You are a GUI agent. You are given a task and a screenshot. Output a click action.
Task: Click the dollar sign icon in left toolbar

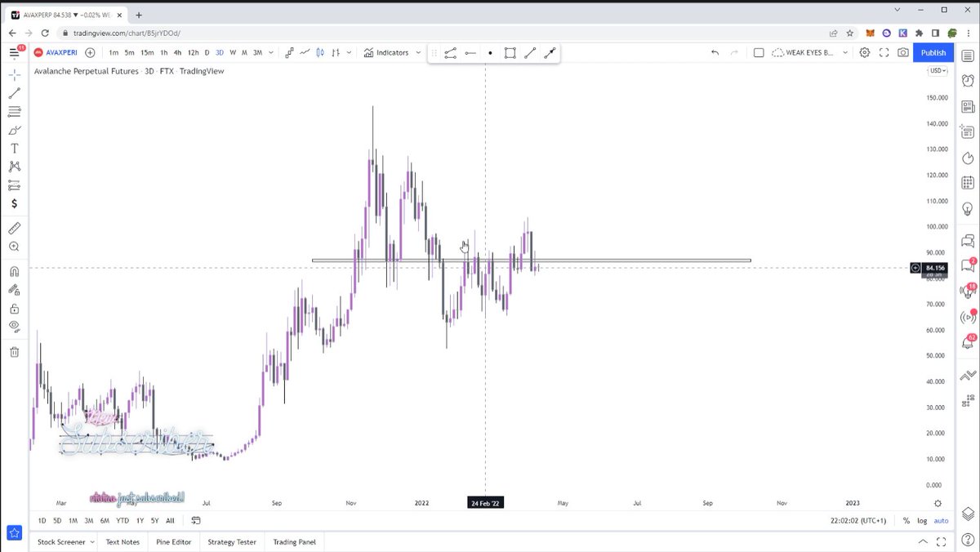point(14,203)
